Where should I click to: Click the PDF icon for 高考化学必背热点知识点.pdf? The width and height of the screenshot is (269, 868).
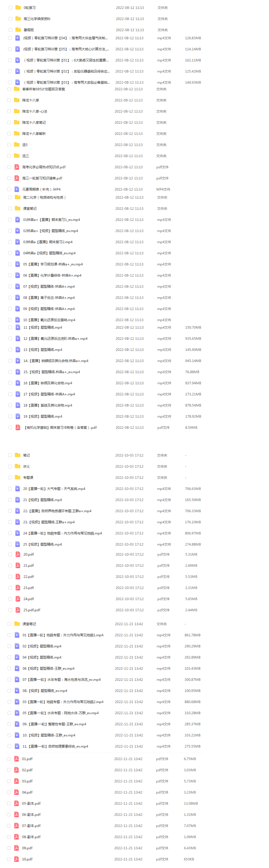pyautogui.click(x=16, y=167)
